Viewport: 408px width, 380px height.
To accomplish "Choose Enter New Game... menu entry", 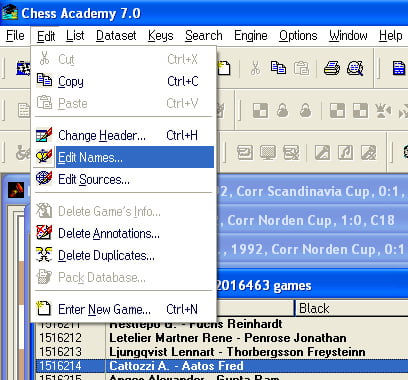I will point(123,309).
